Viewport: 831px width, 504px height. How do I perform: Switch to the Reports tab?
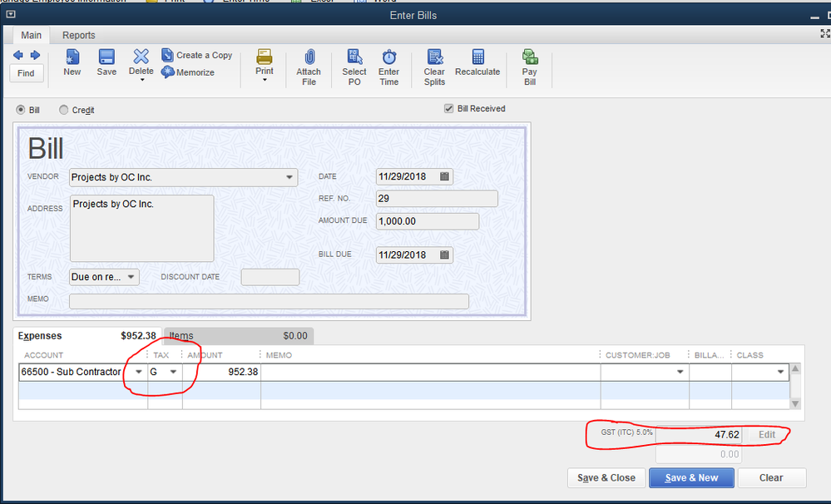[x=79, y=35]
